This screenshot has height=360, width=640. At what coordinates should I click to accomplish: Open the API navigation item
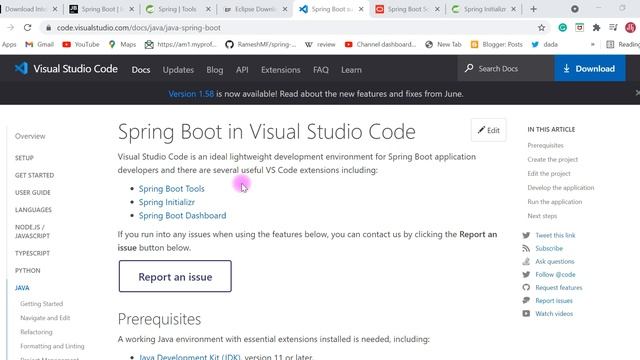tap(242, 70)
